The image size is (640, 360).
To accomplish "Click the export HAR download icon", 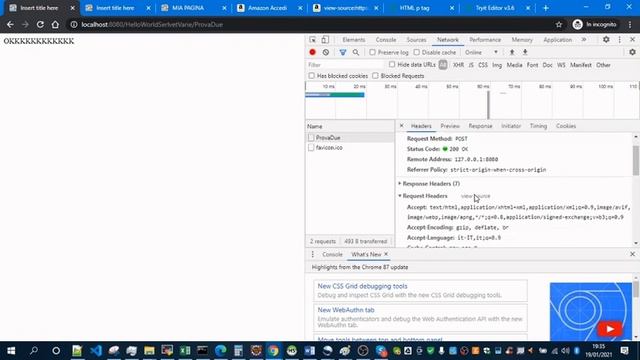I will (x=525, y=52).
